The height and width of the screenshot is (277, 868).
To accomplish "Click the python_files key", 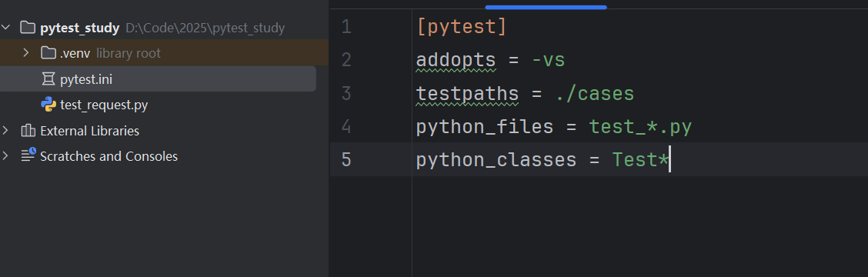I will point(484,127).
